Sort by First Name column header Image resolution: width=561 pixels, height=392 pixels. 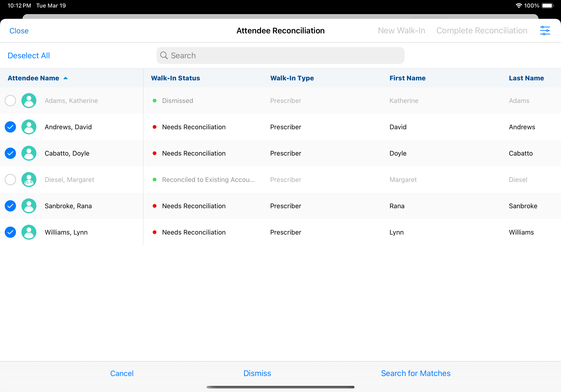click(407, 78)
